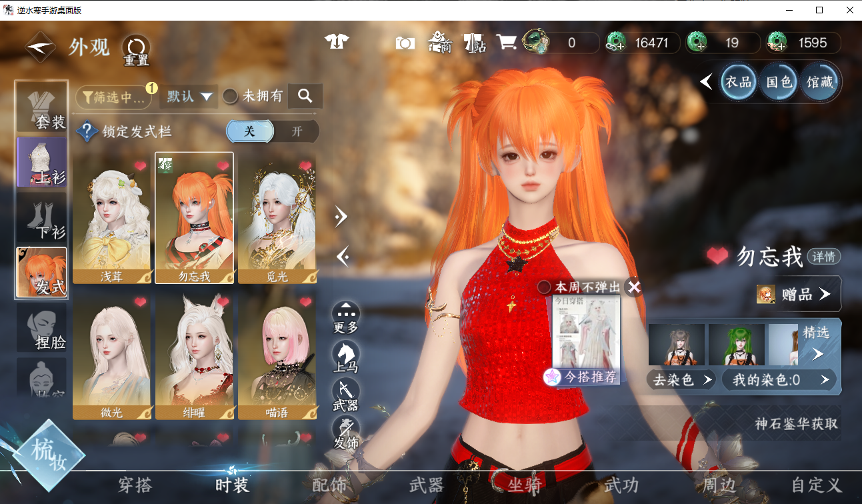Check the 本周不弹出 option
Image resolution: width=862 pixels, height=504 pixels.
pyautogui.click(x=545, y=287)
